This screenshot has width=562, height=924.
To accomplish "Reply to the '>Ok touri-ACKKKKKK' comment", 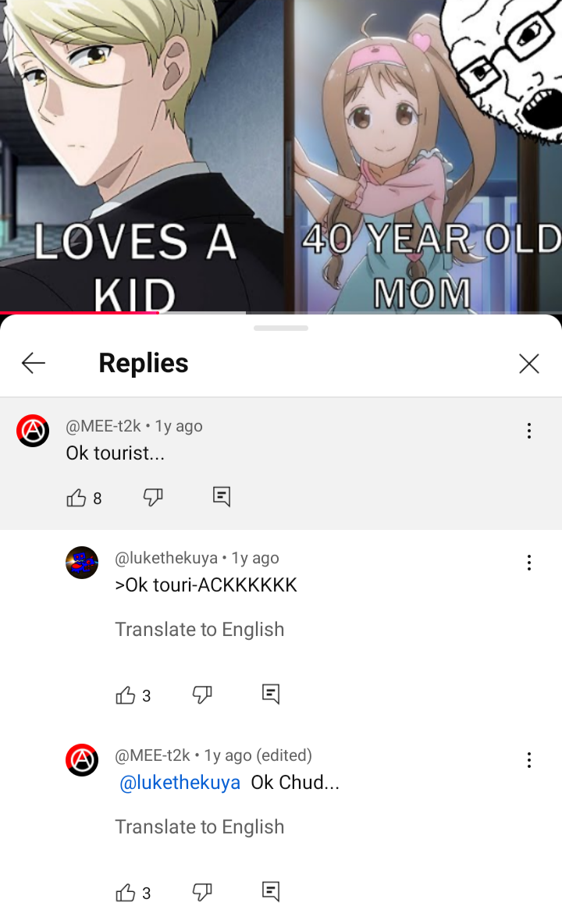I will click(x=270, y=695).
